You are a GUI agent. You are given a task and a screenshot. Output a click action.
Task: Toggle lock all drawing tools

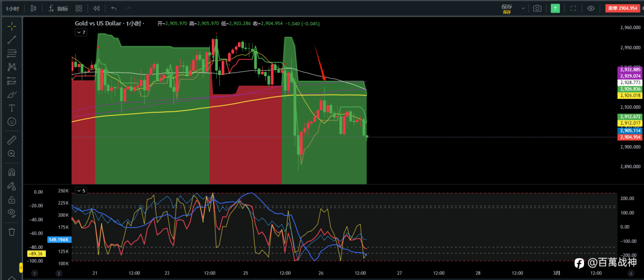[x=12, y=199]
